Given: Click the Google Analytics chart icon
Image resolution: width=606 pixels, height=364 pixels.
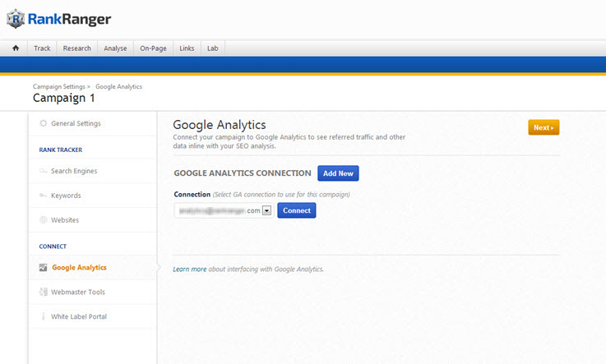Looking at the screenshot, I should tap(43, 267).
